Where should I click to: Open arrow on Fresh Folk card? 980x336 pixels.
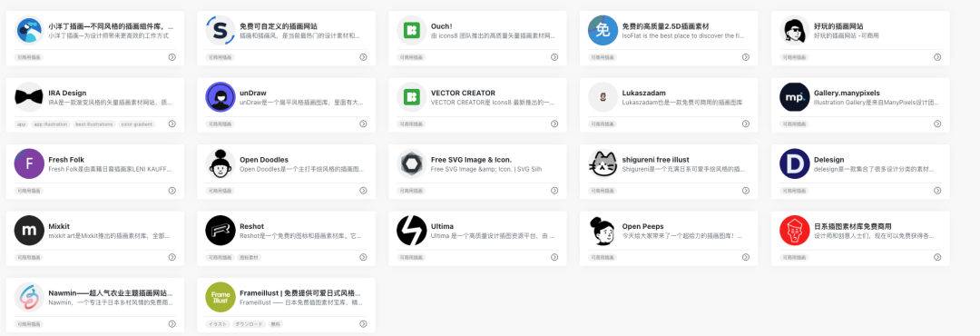(x=171, y=190)
